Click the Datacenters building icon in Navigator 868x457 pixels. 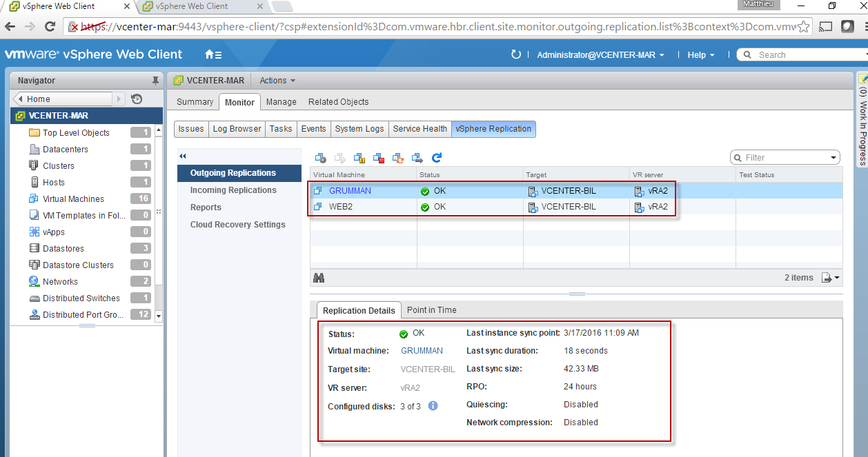(34, 149)
